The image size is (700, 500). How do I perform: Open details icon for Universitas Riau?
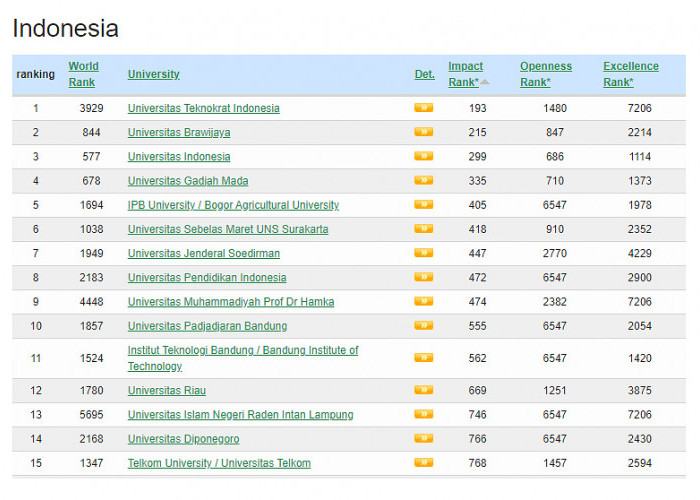tap(423, 390)
